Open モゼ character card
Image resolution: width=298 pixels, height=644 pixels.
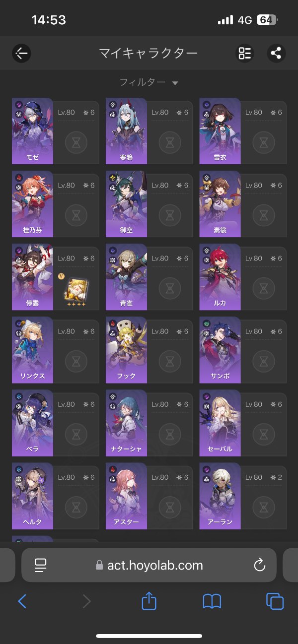[x=55, y=131]
